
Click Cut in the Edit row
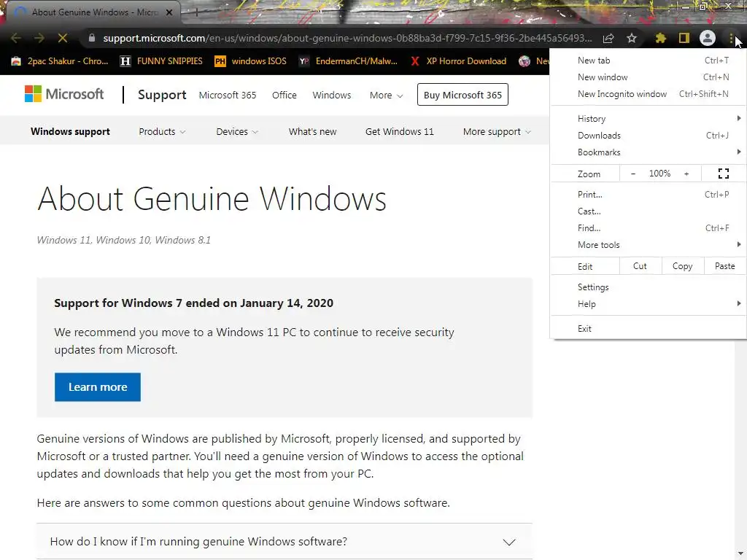click(640, 266)
